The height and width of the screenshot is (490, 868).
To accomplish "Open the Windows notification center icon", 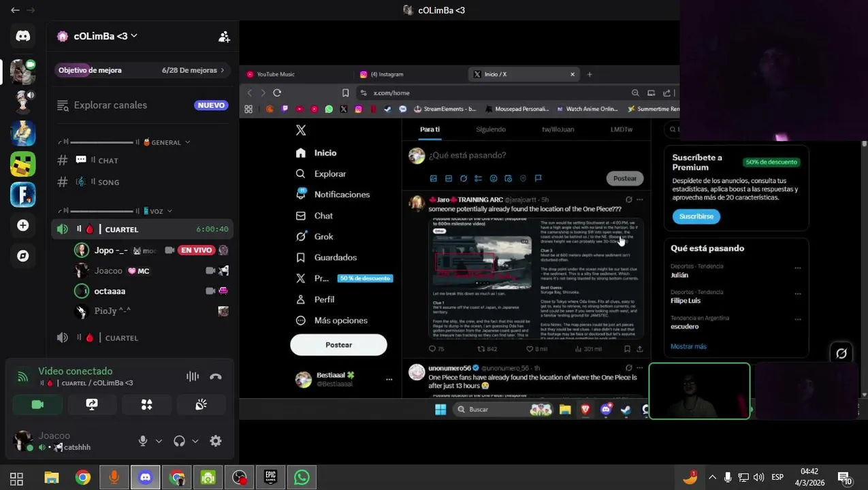I will coord(844,478).
